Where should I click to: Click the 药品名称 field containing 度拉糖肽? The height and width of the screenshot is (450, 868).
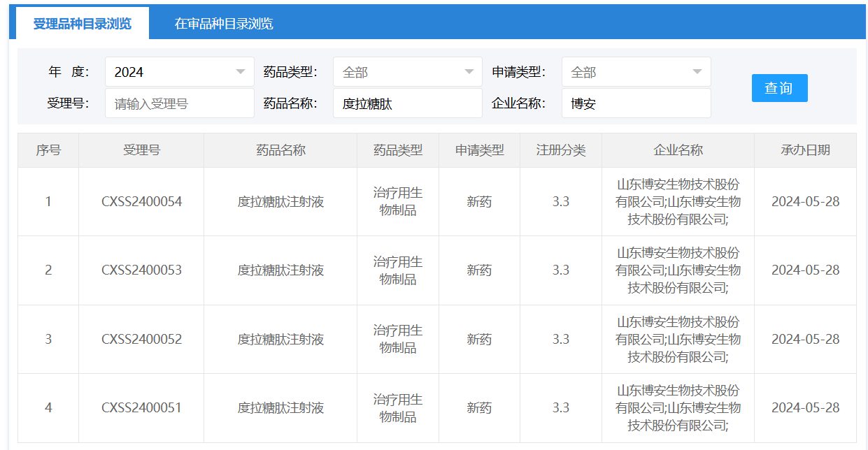(408, 103)
